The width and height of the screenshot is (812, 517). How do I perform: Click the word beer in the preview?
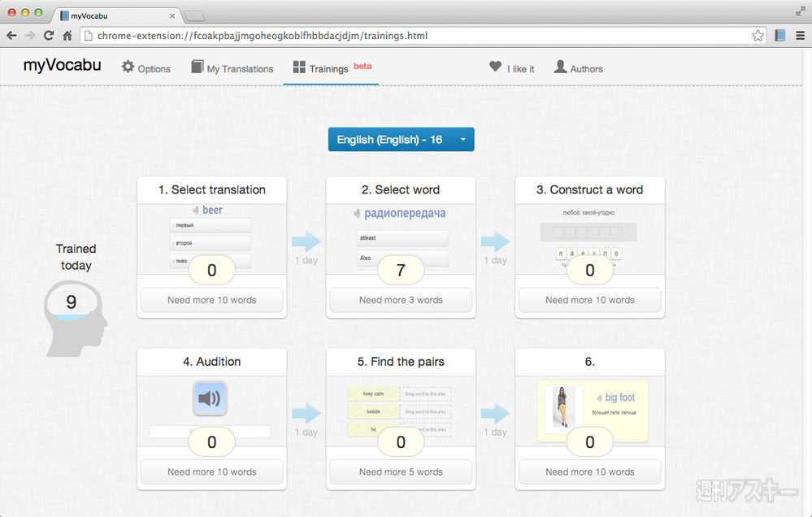[212, 210]
